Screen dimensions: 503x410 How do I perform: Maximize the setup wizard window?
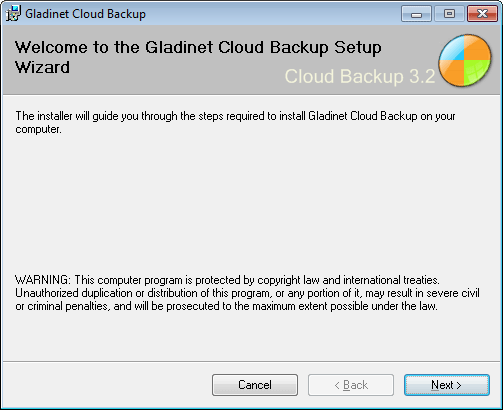449,14
